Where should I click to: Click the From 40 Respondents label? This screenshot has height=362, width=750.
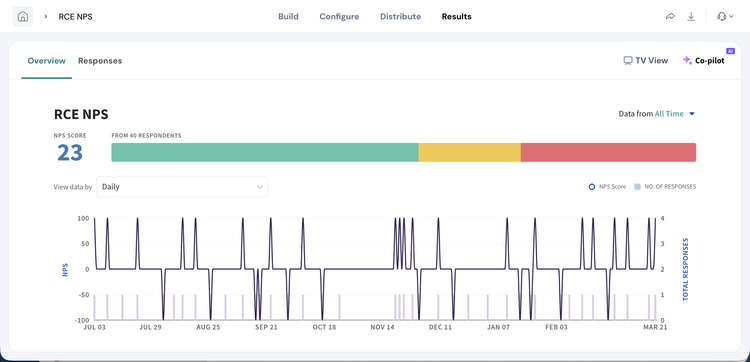[146, 135]
